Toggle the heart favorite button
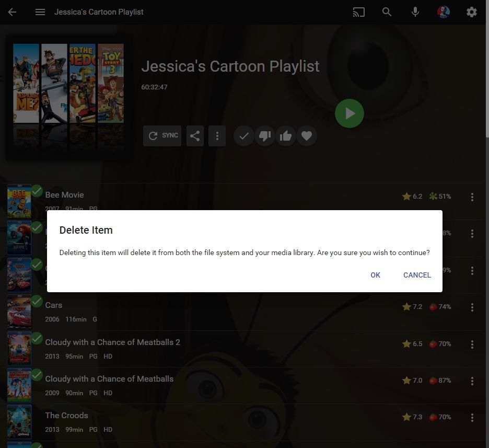Image resolution: width=489 pixels, height=448 pixels. pos(307,136)
